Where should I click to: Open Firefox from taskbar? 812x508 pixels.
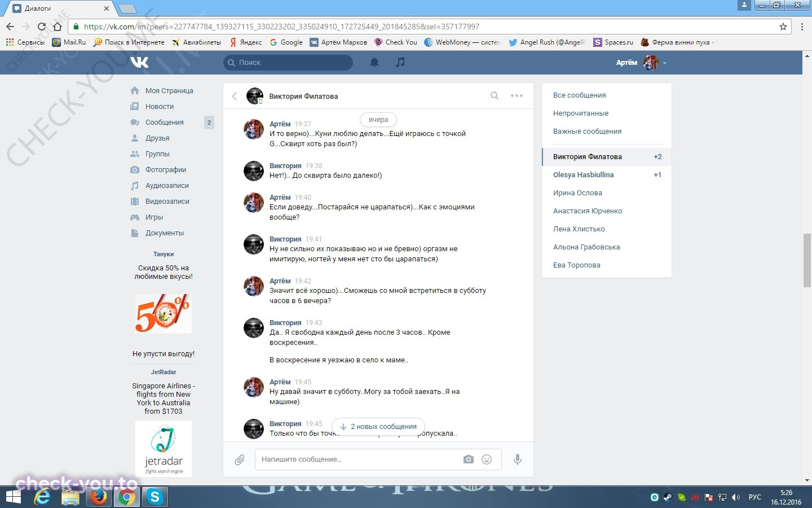pyautogui.click(x=99, y=497)
